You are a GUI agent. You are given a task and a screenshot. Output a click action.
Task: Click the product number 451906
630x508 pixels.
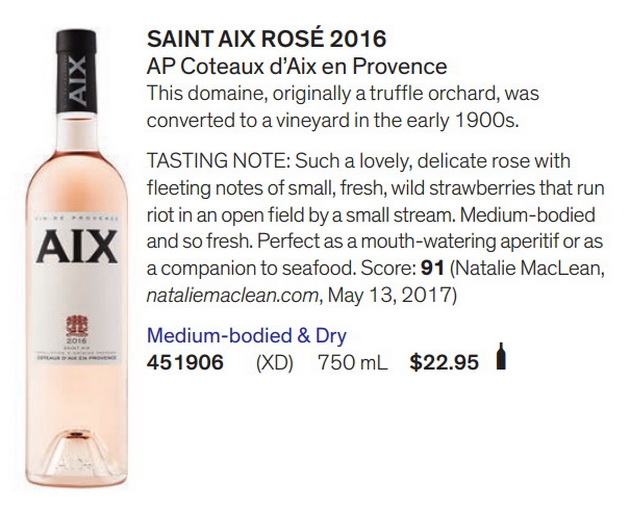point(185,362)
